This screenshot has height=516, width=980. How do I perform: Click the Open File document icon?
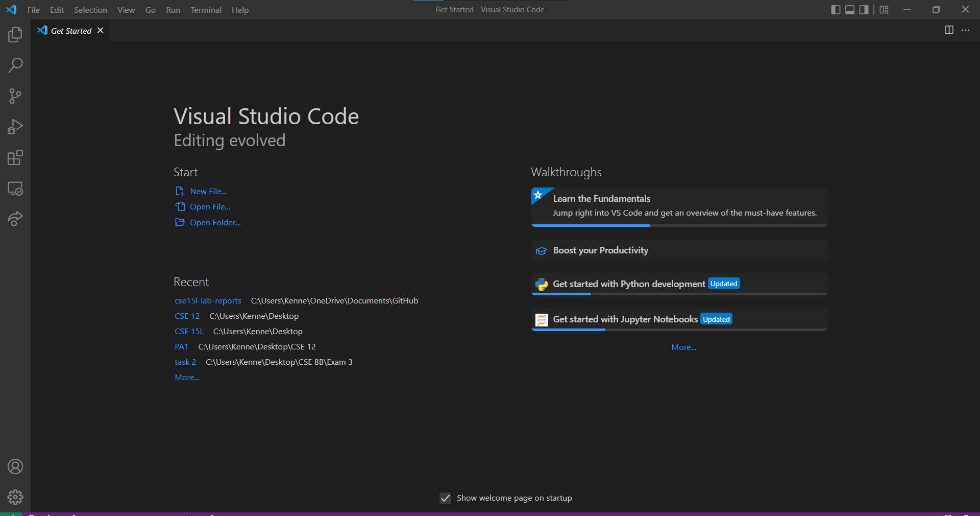click(x=180, y=206)
